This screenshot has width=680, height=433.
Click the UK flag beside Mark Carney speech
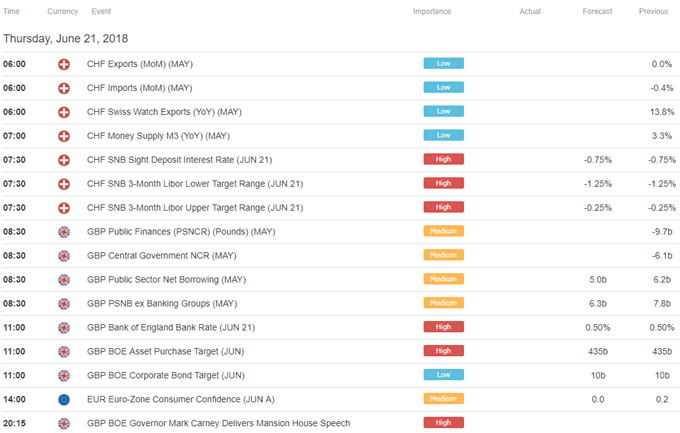(x=64, y=423)
